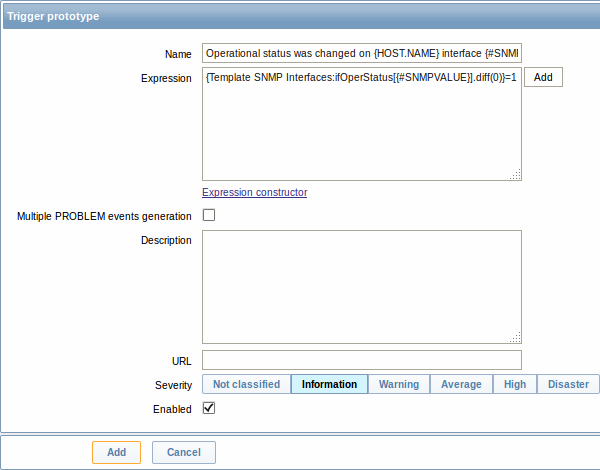Uncheck the Enabled checkbox

(209, 408)
